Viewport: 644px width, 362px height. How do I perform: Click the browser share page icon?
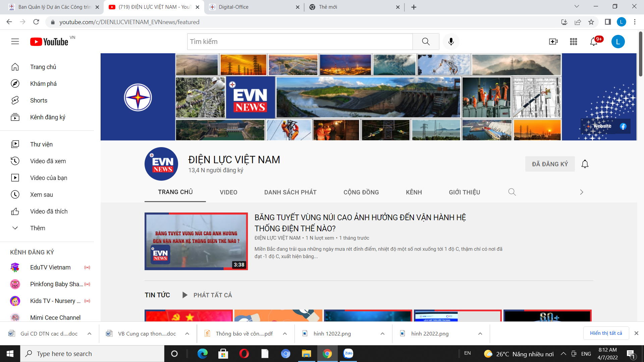578,22
